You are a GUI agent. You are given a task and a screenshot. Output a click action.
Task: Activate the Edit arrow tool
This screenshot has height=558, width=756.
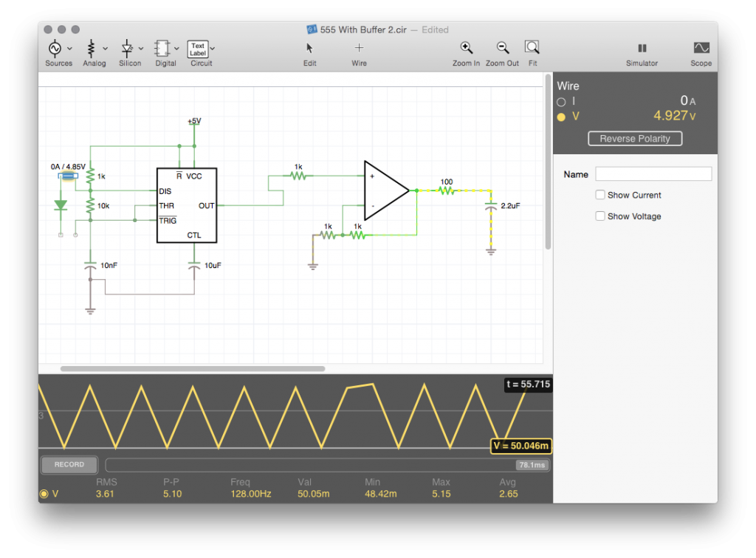(309, 48)
